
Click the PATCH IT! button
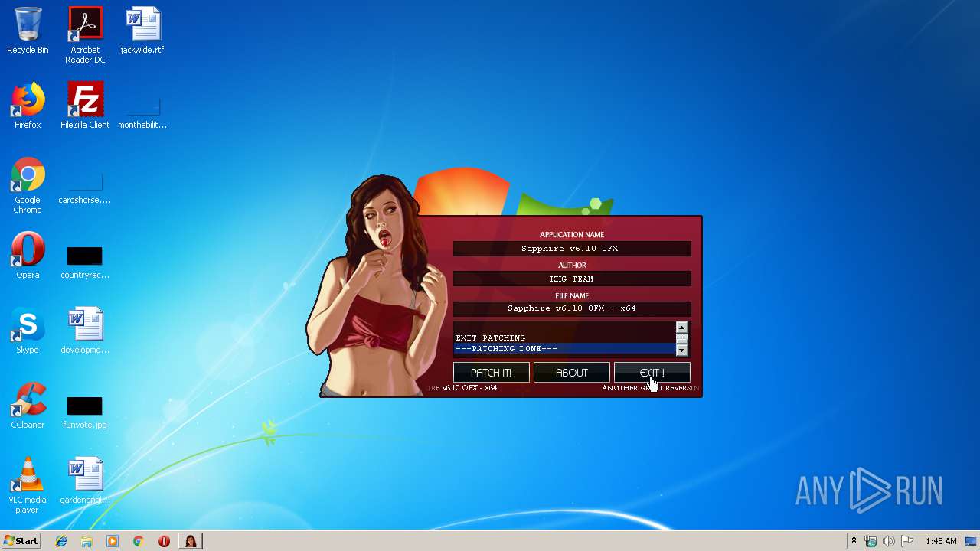[x=492, y=373]
